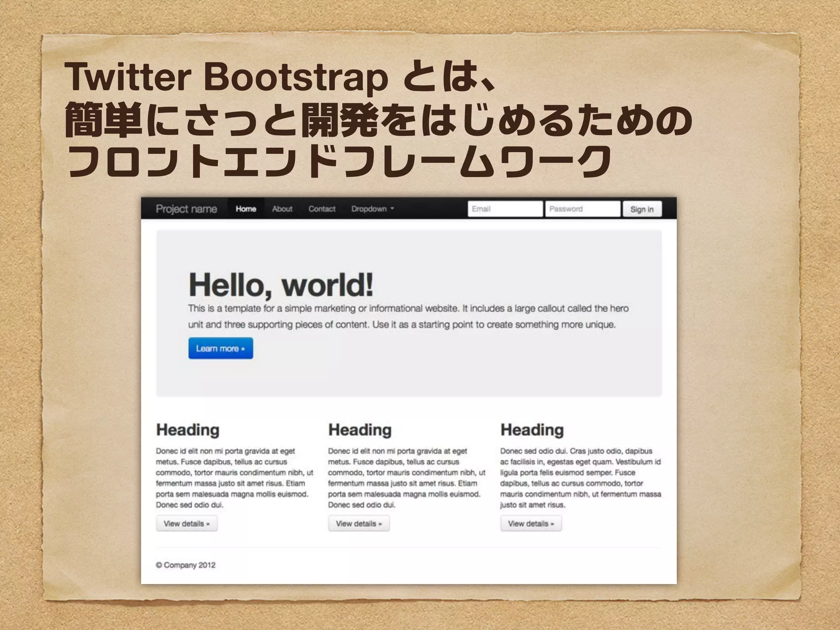The width and height of the screenshot is (840, 630).
Task: Click the paragraph starting 'Donec sed odio dui. Cras'
Action: pos(581,478)
